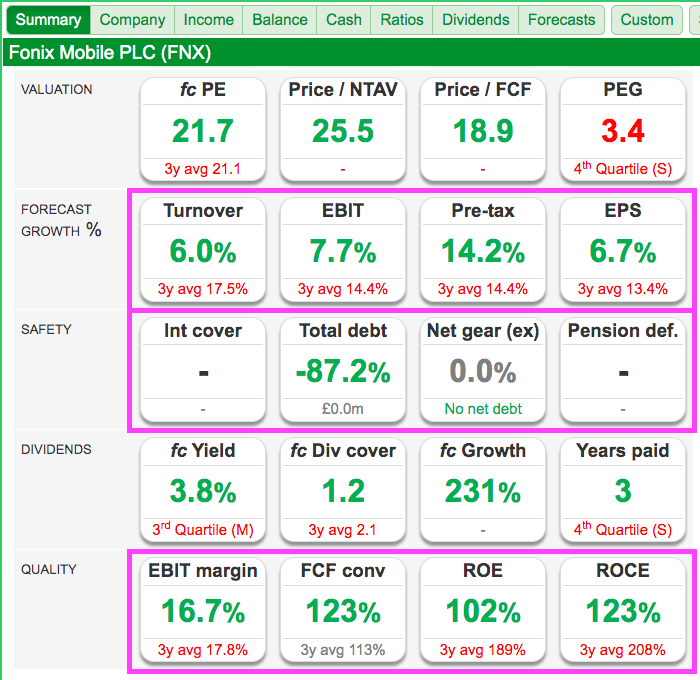
Task: Click '3y avg 17.5%' under Turnover
Action: 203,289
